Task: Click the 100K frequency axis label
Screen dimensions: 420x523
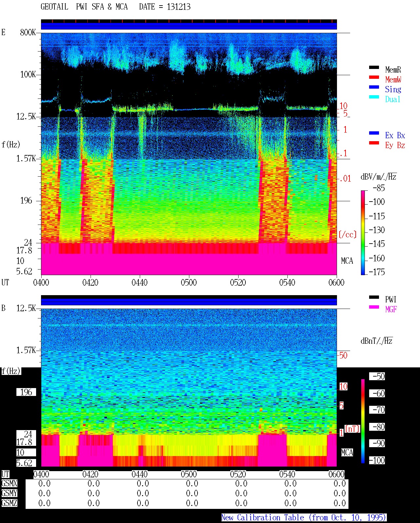Action: [28, 75]
